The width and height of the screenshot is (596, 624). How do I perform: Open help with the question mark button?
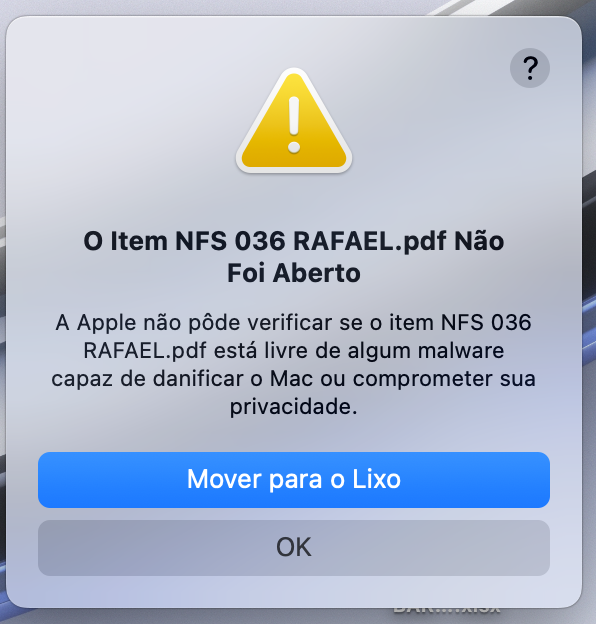click(530, 68)
